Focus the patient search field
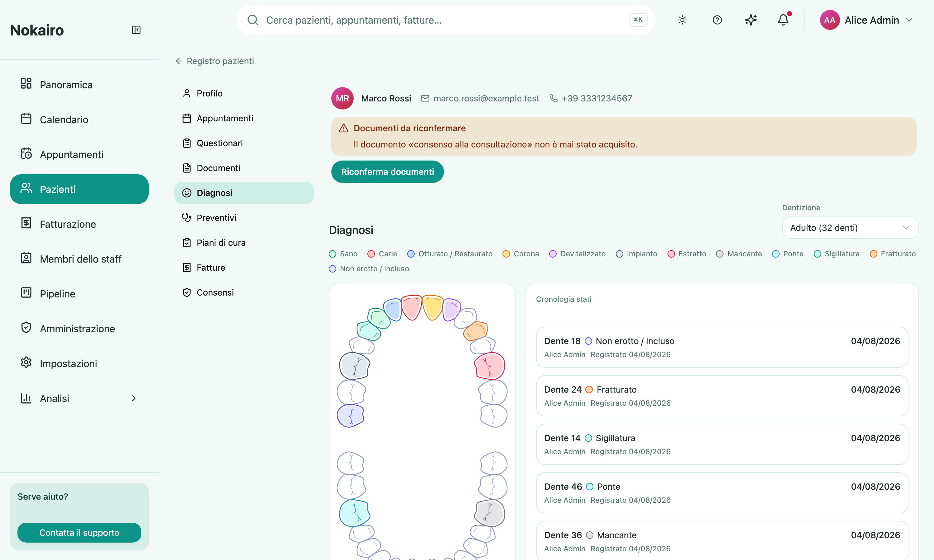The image size is (934, 560). pyautogui.click(x=446, y=20)
